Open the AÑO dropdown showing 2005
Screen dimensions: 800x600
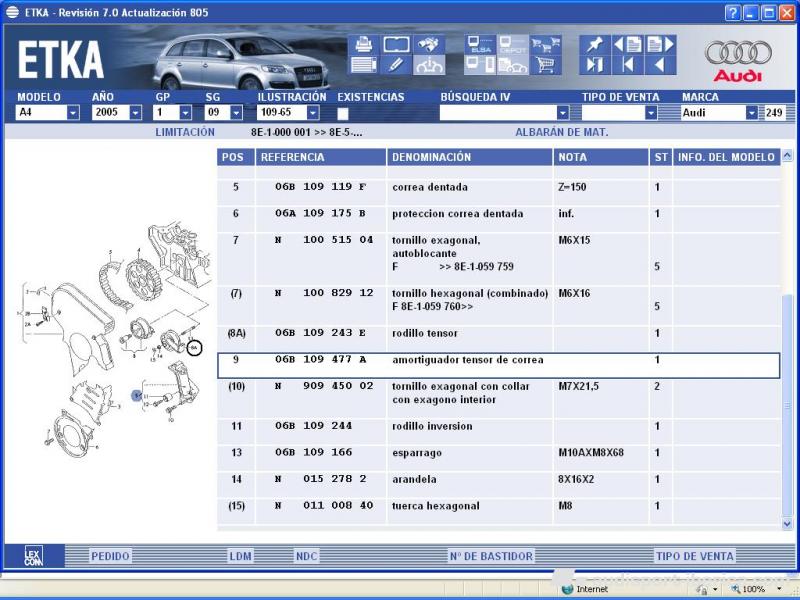pyautogui.click(x=135, y=113)
